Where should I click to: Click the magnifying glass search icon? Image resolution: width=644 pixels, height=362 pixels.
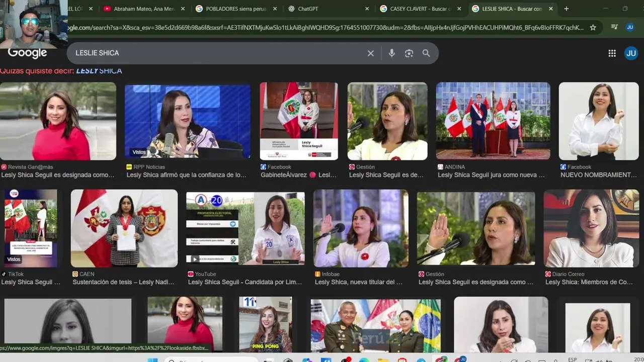tap(426, 53)
